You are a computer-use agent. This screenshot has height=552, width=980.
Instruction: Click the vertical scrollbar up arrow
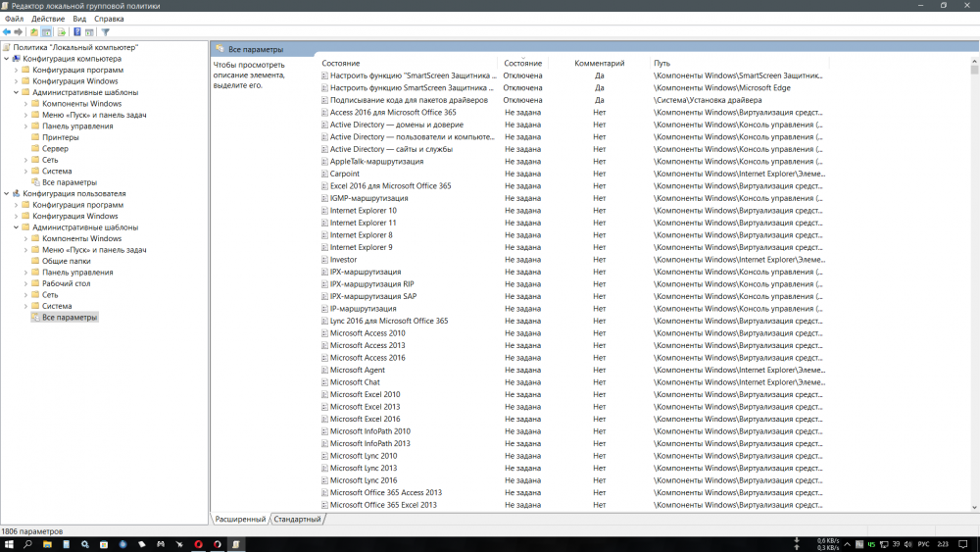[974, 61]
